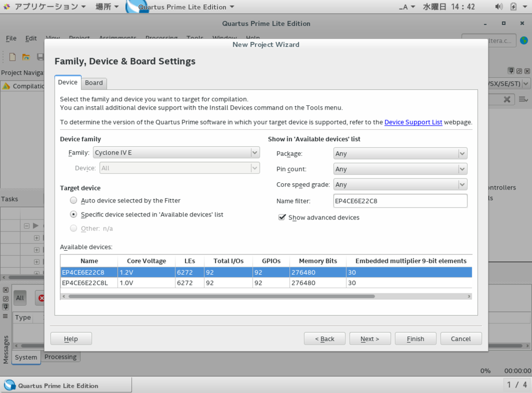Viewport: 532px width, 393px height.
Task: Open the SX/SE/ST dropdown arrow
Action: (x=526, y=84)
